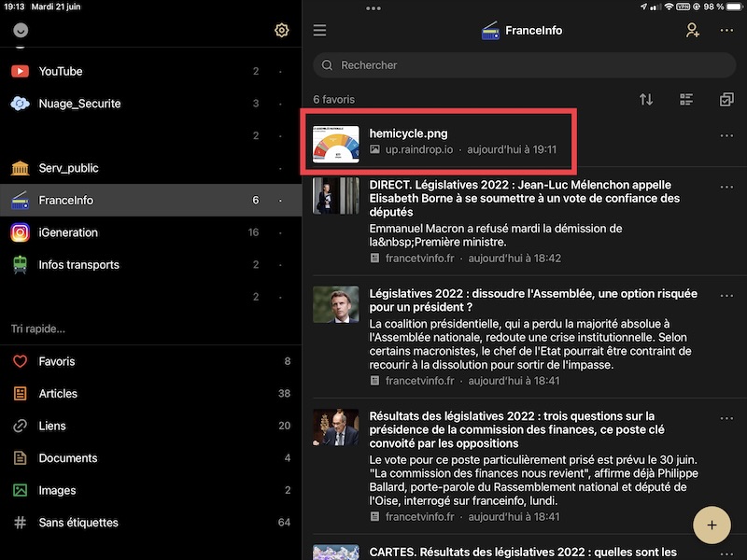Image resolution: width=747 pixels, height=560 pixels.
Task: Change the list view layout icon
Action: [686, 99]
